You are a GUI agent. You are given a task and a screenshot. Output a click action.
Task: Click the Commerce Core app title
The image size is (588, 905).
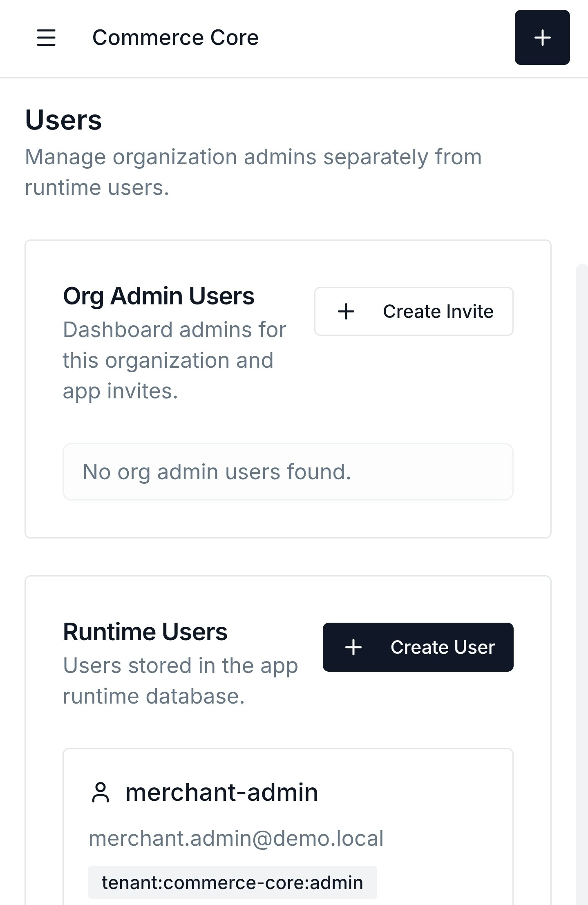(x=175, y=38)
